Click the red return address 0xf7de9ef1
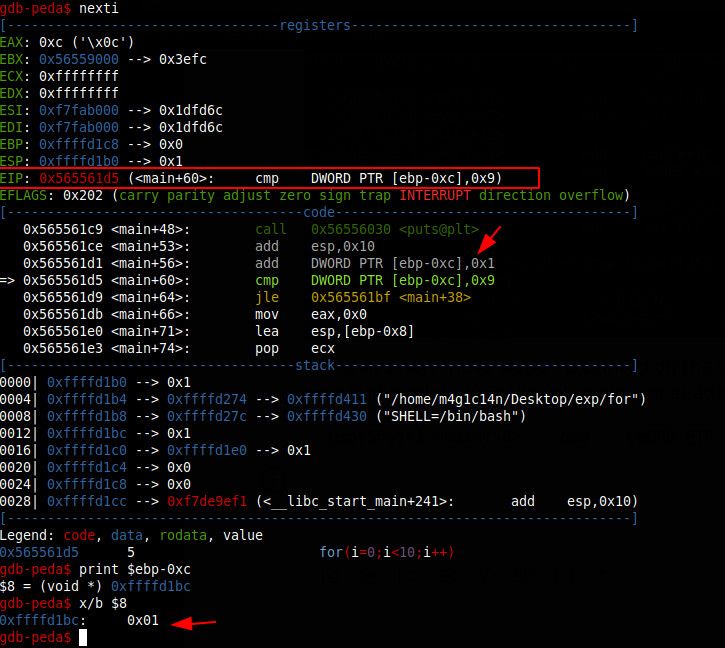This screenshot has width=725, height=648. 207,501
